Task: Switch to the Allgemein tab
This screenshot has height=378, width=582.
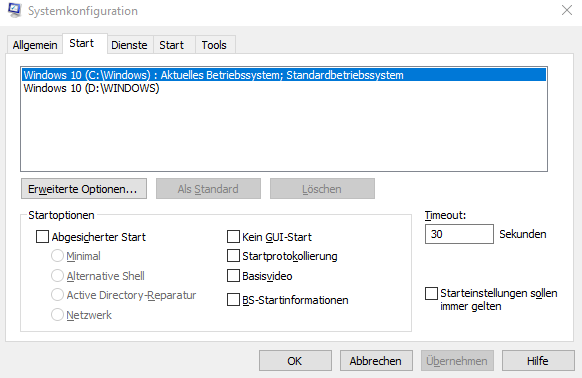Action: (x=35, y=45)
